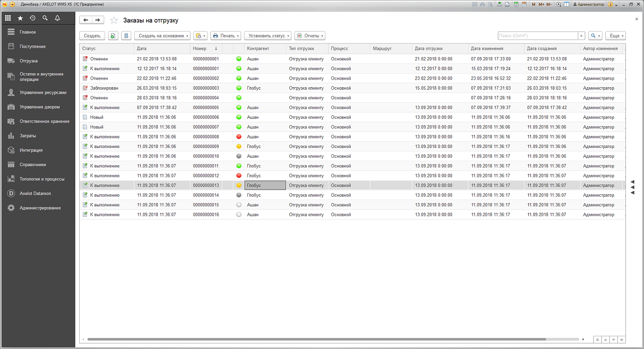The height and width of the screenshot is (349, 644).
Task: Click Глобус cell of order 0000000012
Action: (265, 176)
